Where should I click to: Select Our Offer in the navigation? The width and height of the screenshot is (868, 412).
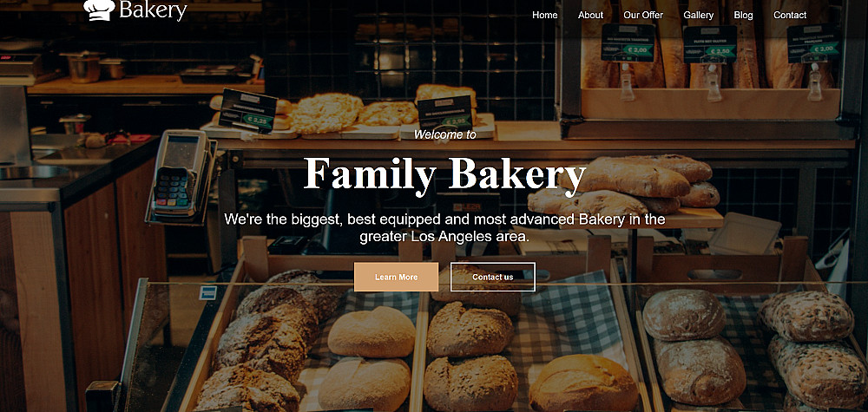(643, 15)
